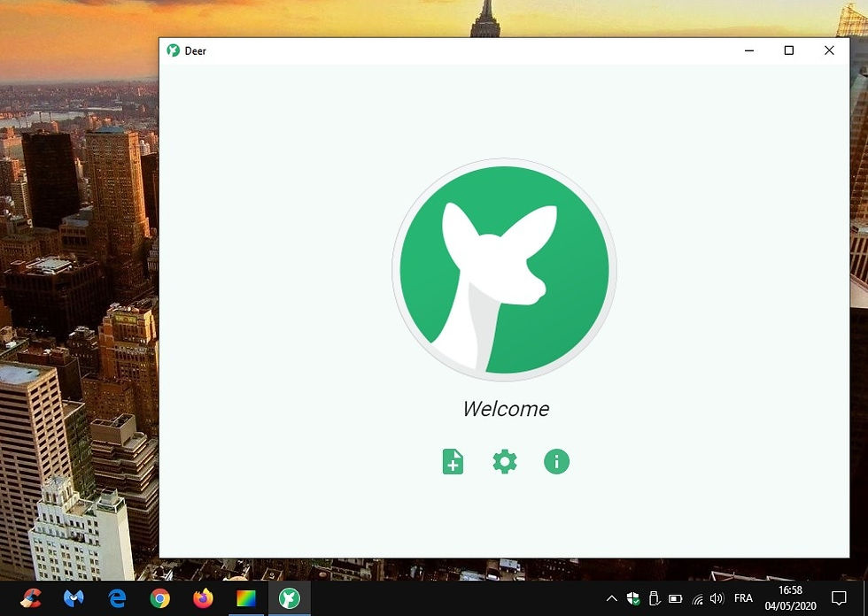Open Windows Security tray icon
868x616 pixels.
click(633, 598)
